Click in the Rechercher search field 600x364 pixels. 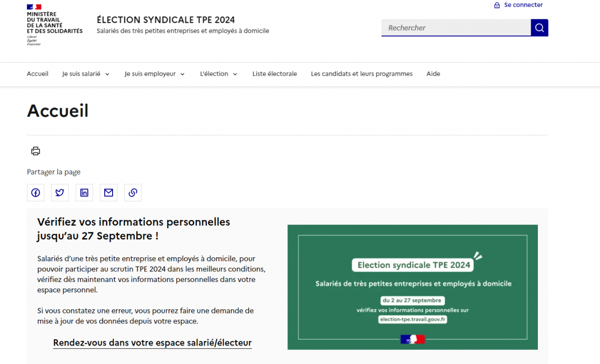456,28
